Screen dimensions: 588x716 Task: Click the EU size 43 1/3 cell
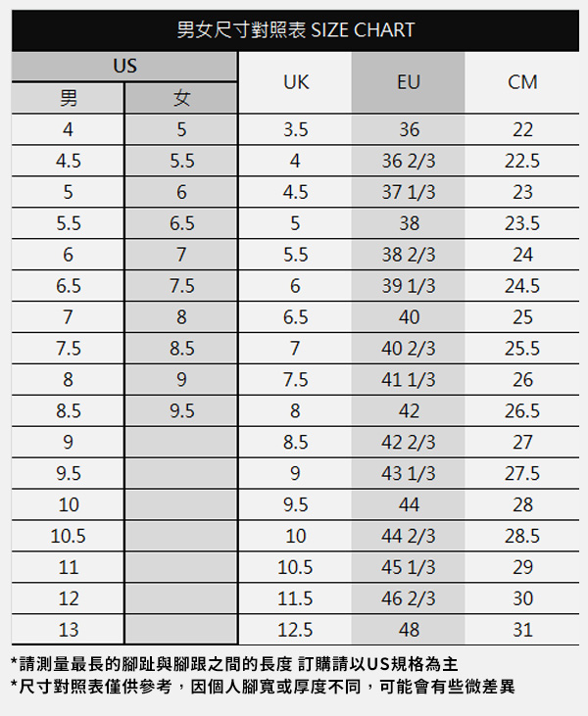(x=409, y=473)
